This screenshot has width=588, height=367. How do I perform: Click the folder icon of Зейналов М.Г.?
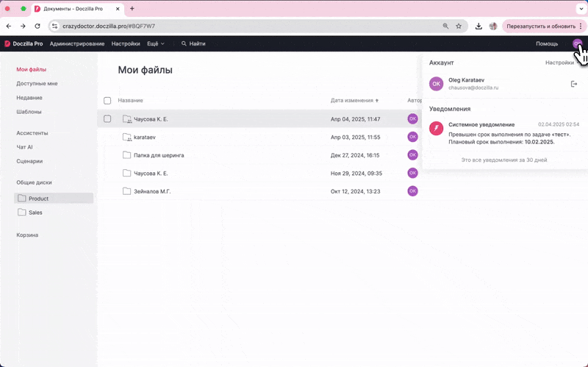tap(126, 191)
